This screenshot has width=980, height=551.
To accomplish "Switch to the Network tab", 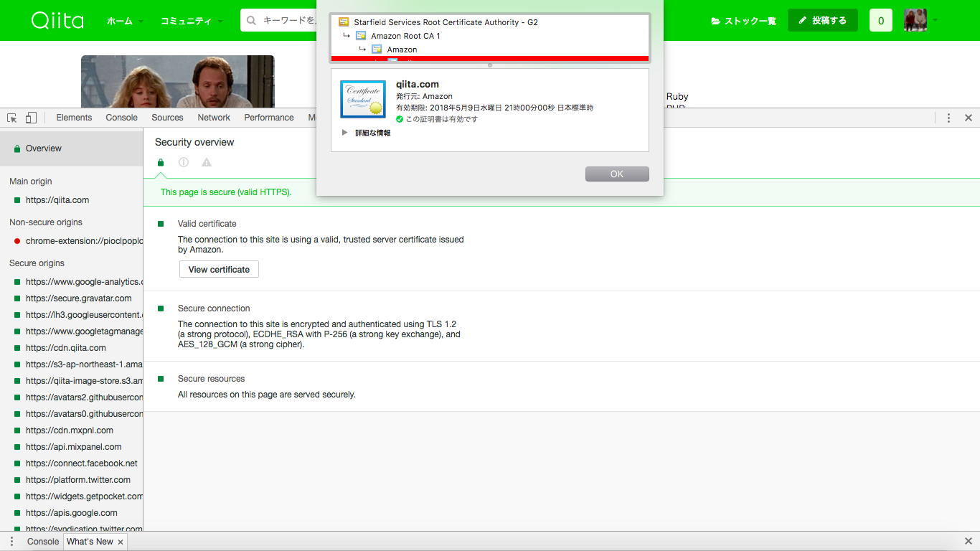I will pyautogui.click(x=214, y=118).
